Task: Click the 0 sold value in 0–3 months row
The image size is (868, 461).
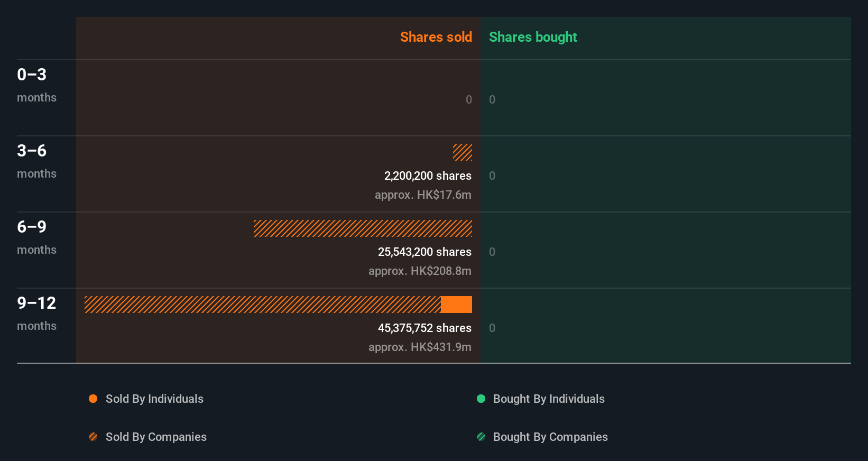Action: (469, 99)
